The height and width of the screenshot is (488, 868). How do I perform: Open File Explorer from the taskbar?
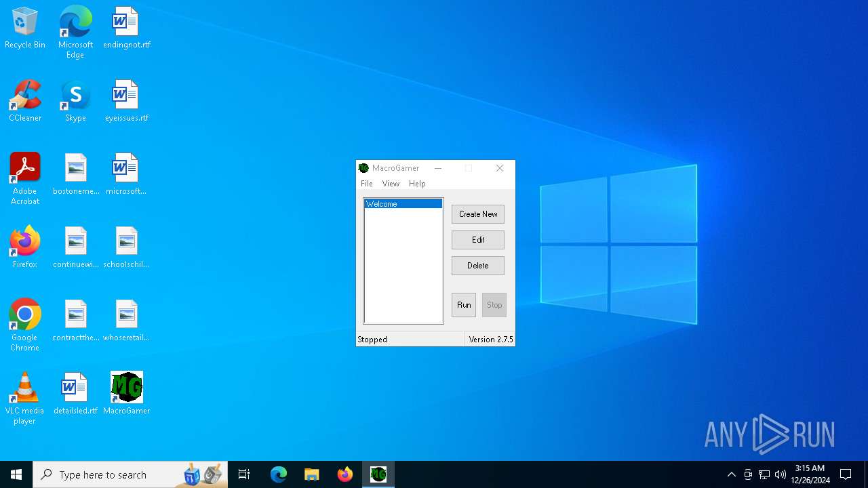pyautogui.click(x=311, y=474)
